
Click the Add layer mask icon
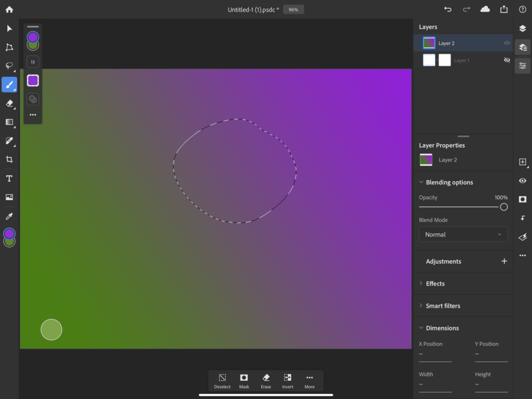(x=523, y=198)
